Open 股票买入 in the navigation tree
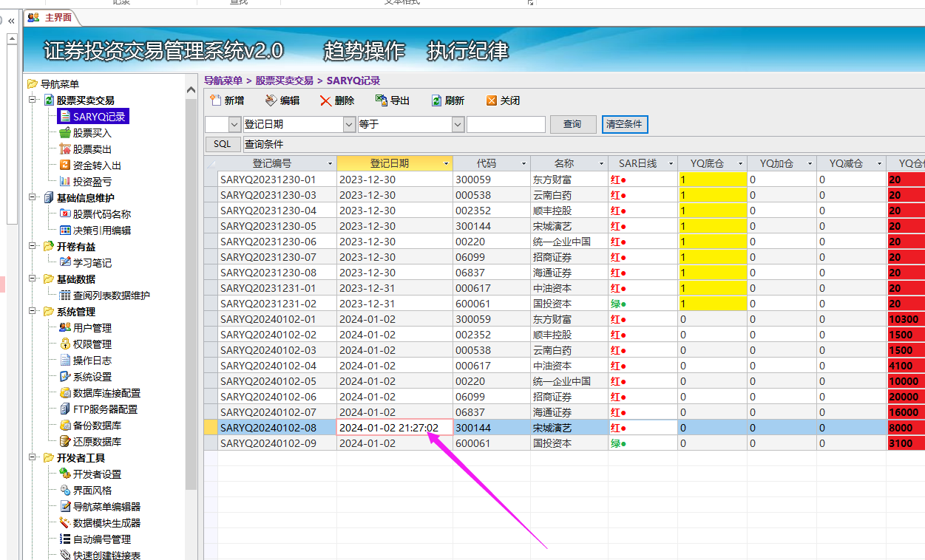925x560 pixels. pos(92,133)
